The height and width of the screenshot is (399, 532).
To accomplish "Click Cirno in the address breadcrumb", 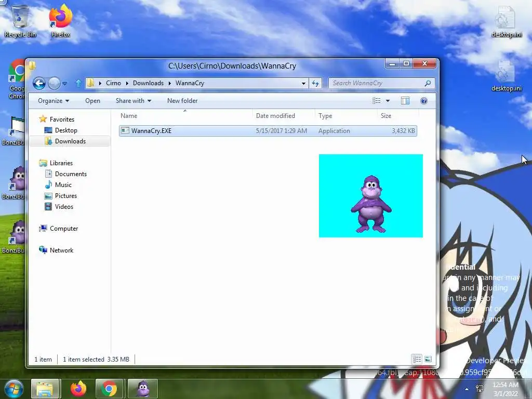I will (x=113, y=83).
